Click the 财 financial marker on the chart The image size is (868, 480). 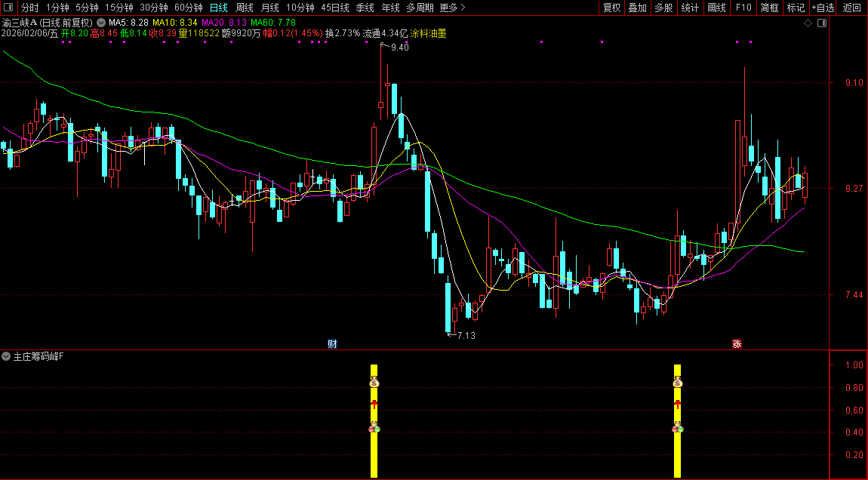click(x=332, y=344)
